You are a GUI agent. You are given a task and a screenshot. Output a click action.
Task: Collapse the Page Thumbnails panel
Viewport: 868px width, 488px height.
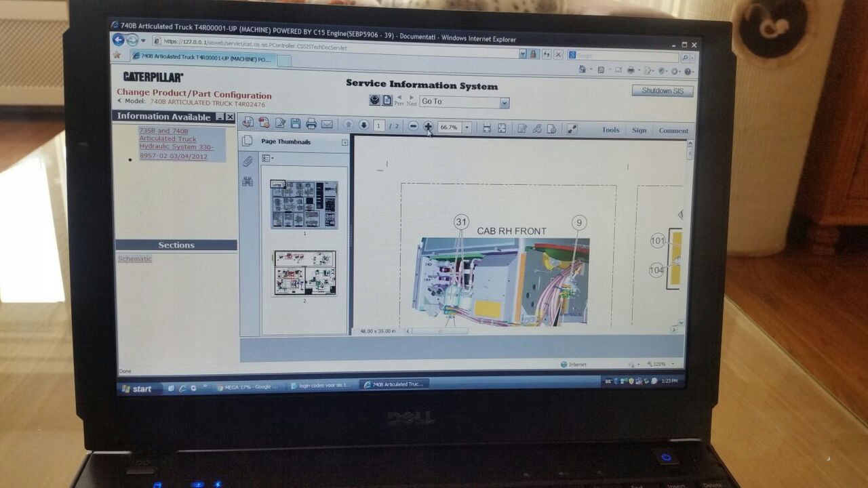(344, 142)
